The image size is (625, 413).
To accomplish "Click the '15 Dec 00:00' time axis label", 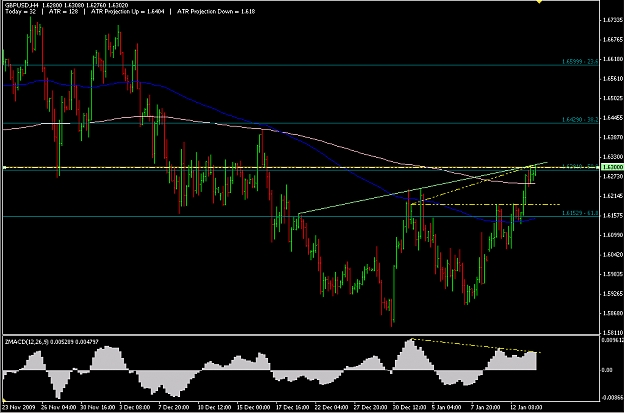I will click(252, 408).
